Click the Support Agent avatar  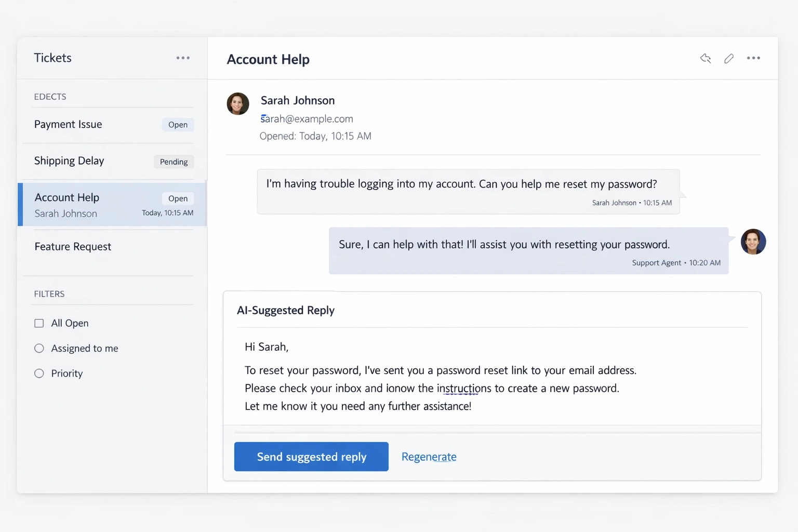coord(753,242)
